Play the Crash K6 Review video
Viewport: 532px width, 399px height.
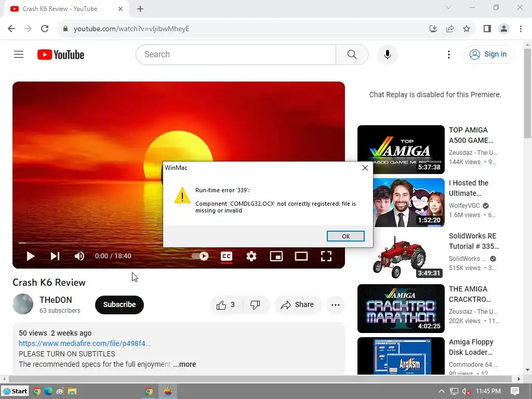coord(31,256)
